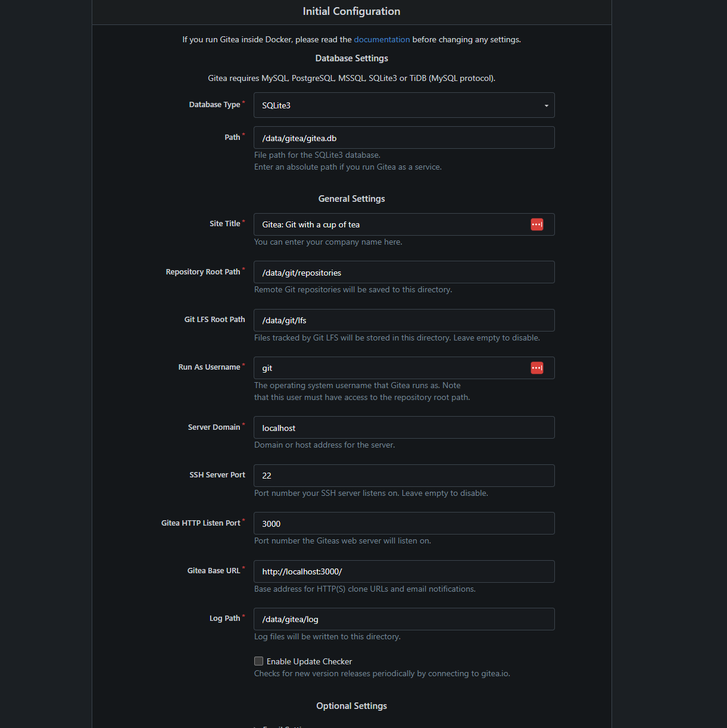727x728 pixels.
Task: Click the Initial Configuration header
Action: 351,11
